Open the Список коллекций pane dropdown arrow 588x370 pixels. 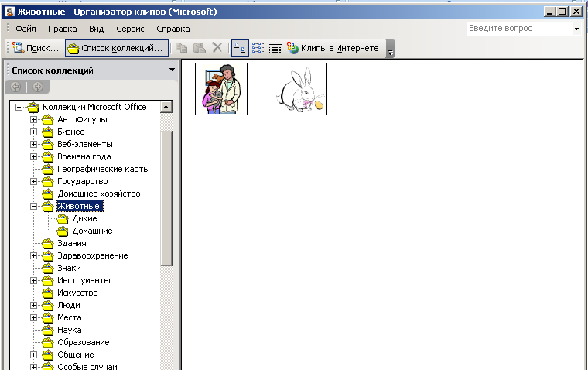pyautogui.click(x=172, y=70)
